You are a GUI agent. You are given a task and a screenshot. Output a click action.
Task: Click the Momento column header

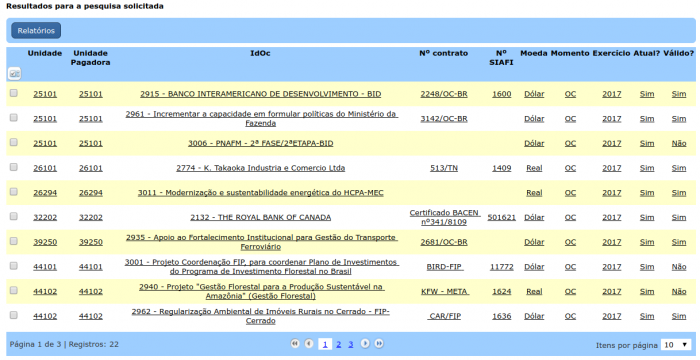tap(570, 53)
